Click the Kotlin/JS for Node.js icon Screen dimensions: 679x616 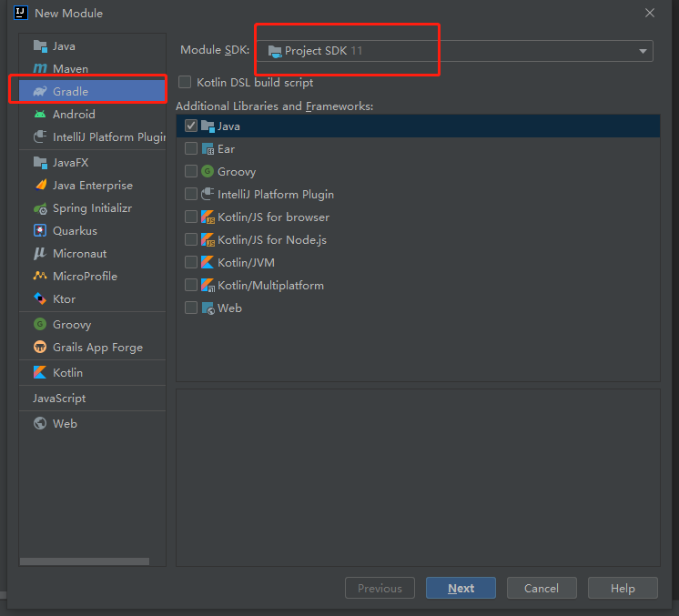pos(208,240)
